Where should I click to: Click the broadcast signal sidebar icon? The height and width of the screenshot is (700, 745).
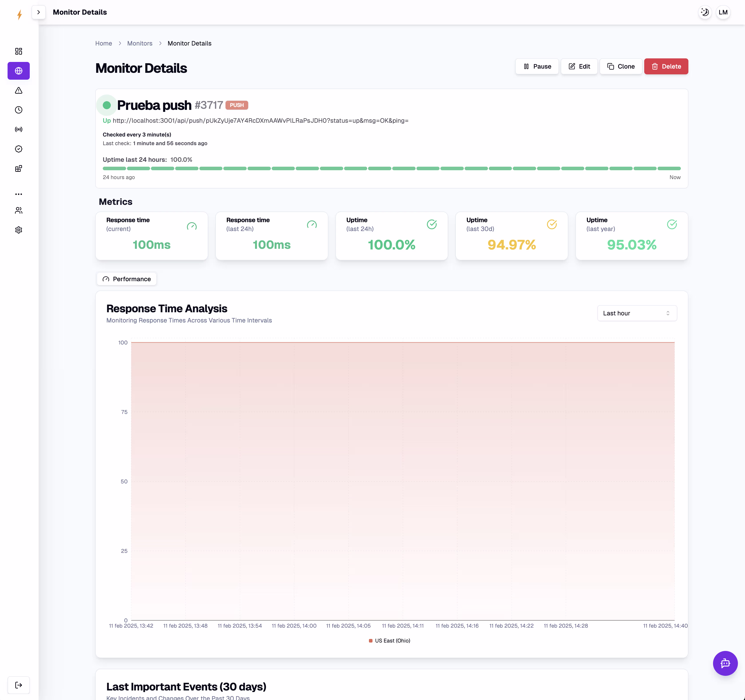point(18,129)
